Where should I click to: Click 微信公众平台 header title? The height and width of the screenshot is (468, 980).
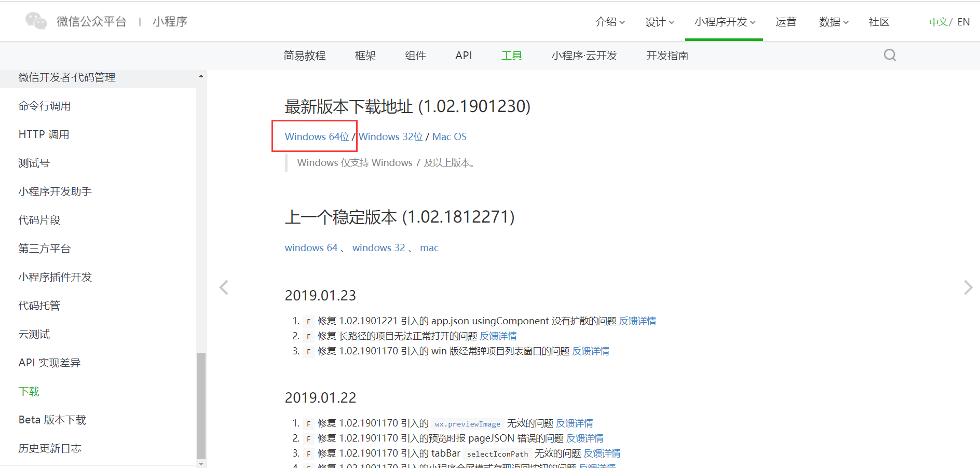(x=91, y=21)
